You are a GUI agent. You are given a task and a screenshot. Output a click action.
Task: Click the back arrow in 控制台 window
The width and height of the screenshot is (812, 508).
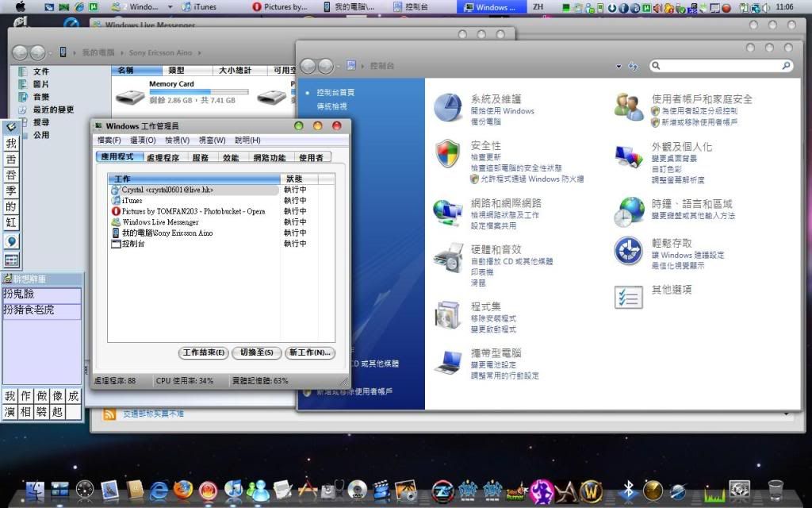(308, 66)
